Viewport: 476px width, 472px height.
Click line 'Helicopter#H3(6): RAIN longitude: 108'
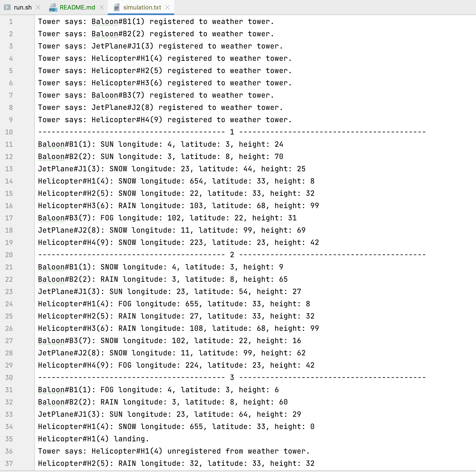[x=179, y=329]
